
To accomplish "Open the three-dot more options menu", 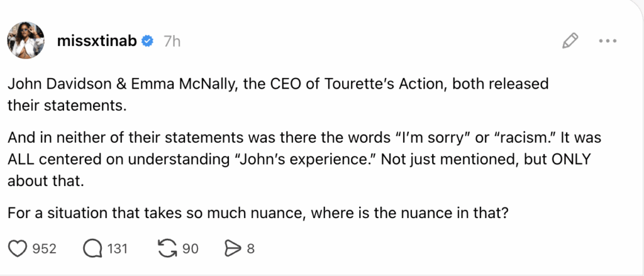I will click(x=608, y=41).
